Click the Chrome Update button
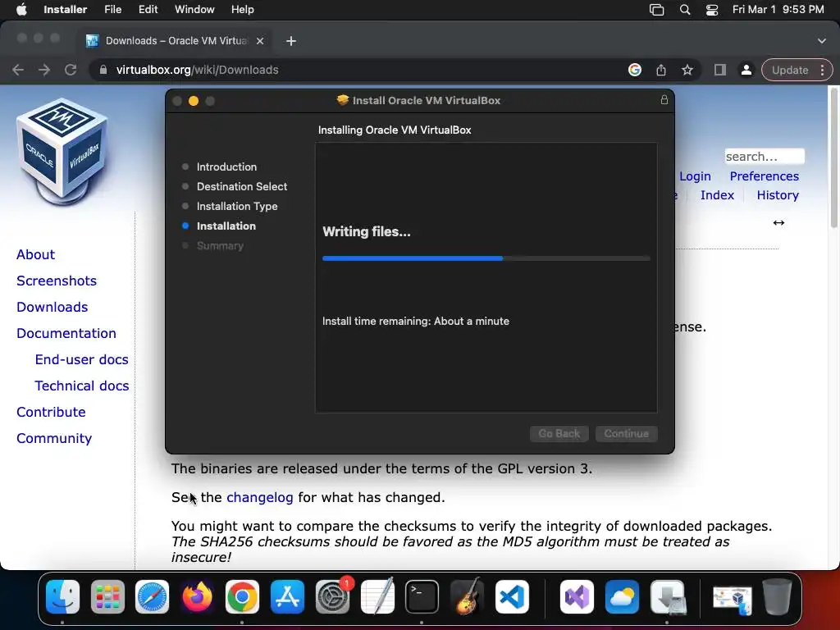This screenshot has height=630, width=840. coord(790,70)
